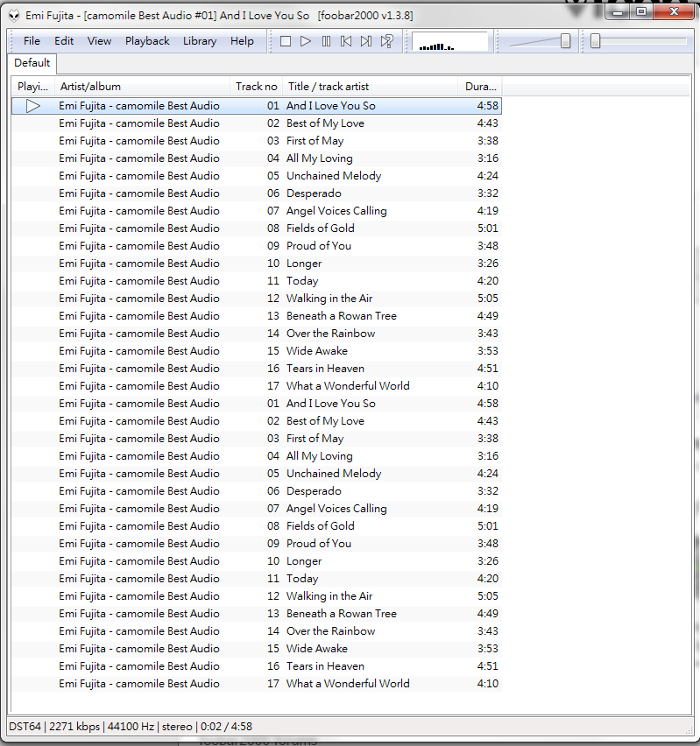Select second 'Desperado' track
This screenshot has width=700, height=746.
(x=257, y=491)
